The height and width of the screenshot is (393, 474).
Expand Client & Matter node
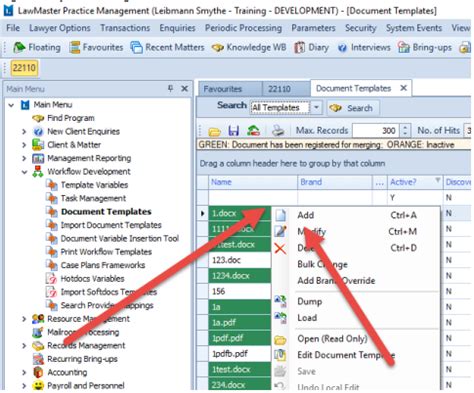[x=24, y=145]
